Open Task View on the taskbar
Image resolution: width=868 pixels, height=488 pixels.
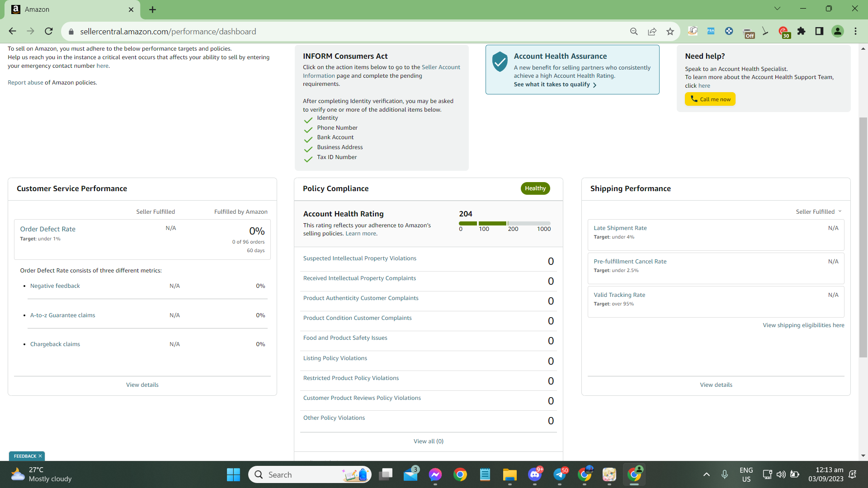(386, 474)
